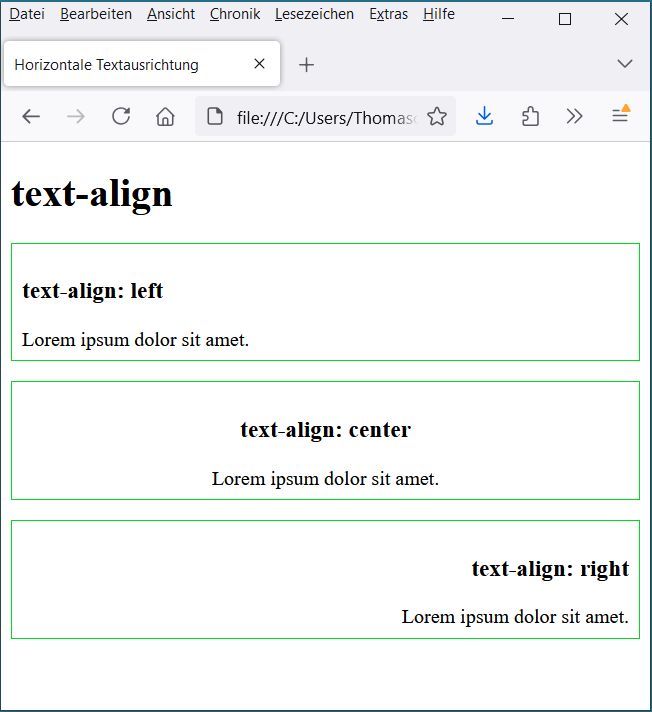The height and width of the screenshot is (712, 652).
Task: Open the Datei menu
Action: pos(27,14)
